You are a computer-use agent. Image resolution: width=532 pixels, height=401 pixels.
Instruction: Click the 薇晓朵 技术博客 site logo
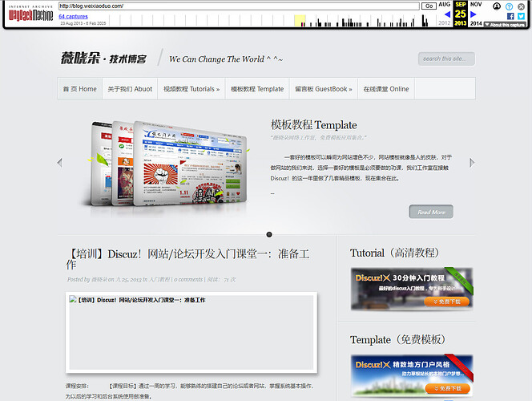pyautogui.click(x=103, y=59)
